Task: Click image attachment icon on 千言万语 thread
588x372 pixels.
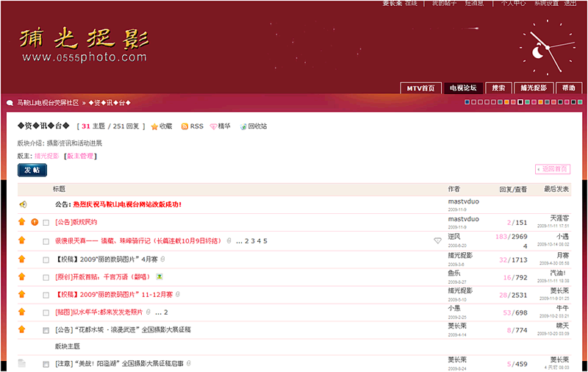Action: [159, 277]
